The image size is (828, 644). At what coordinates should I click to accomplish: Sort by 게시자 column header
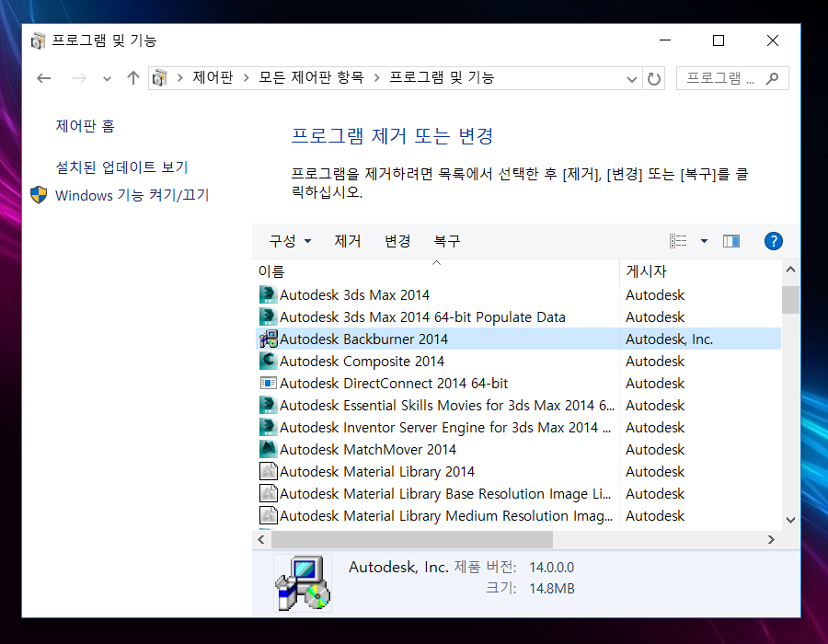(700, 270)
